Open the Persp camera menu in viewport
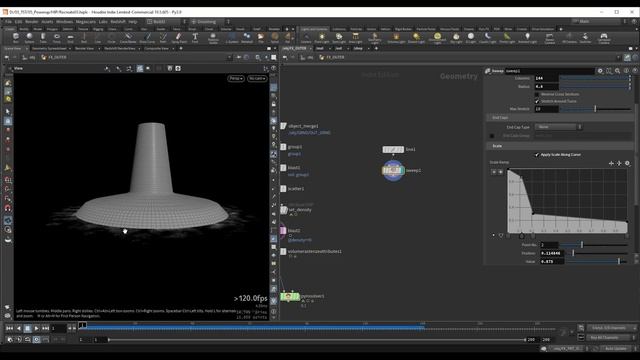The height and width of the screenshot is (360, 640). 236,78
